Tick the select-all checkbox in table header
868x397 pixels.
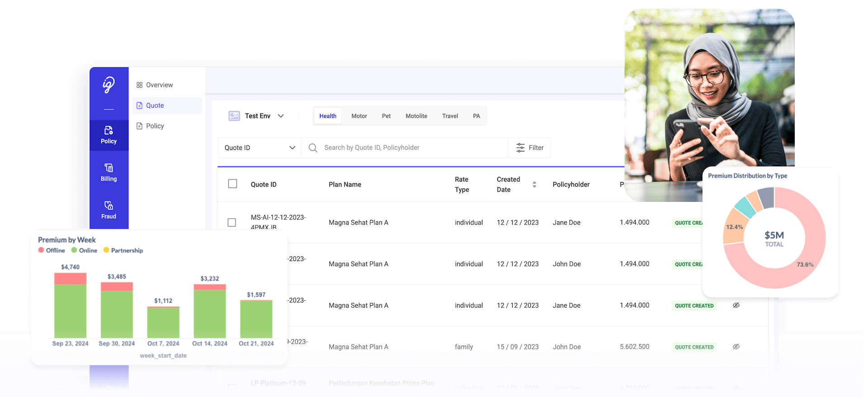click(232, 184)
